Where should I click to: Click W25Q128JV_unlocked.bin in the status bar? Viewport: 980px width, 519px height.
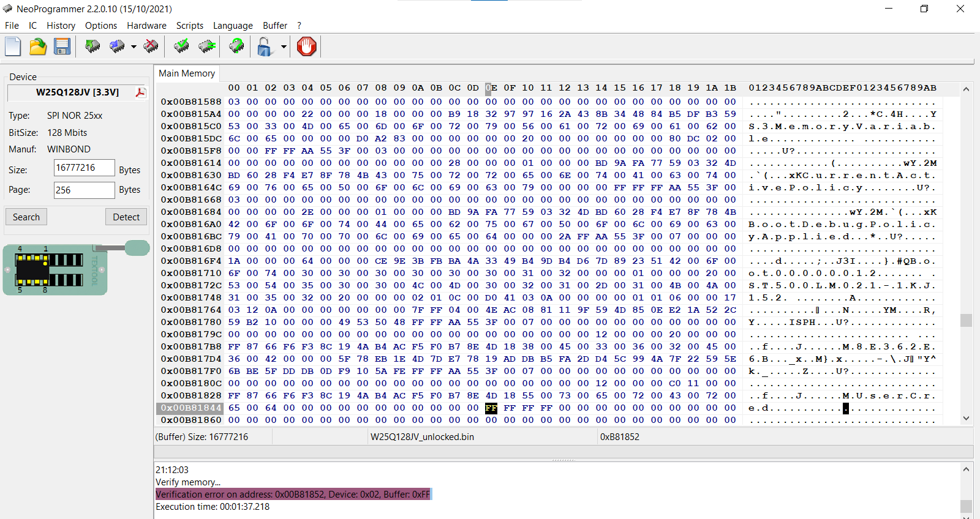(x=422, y=437)
